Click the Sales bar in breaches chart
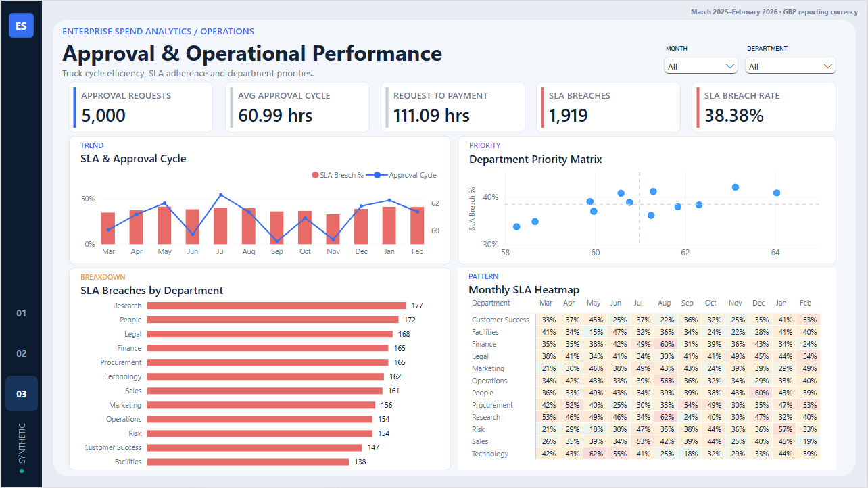 pos(266,391)
